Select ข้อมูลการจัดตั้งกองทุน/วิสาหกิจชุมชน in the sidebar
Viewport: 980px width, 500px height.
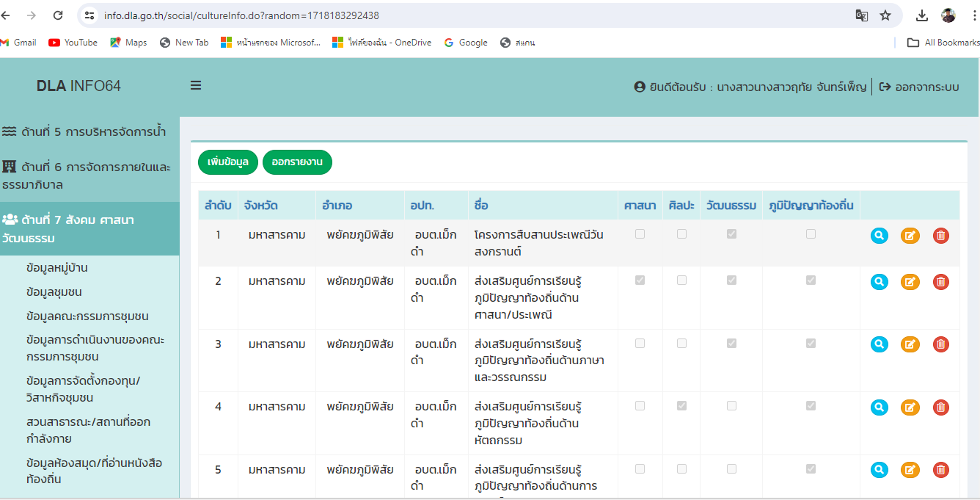pos(83,389)
